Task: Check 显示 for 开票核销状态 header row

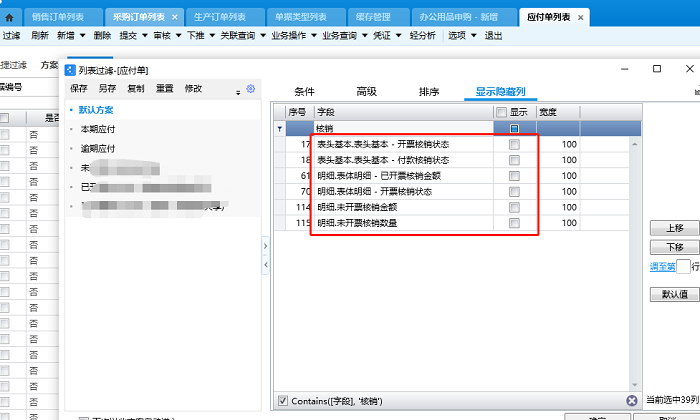Action: coord(514,145)
